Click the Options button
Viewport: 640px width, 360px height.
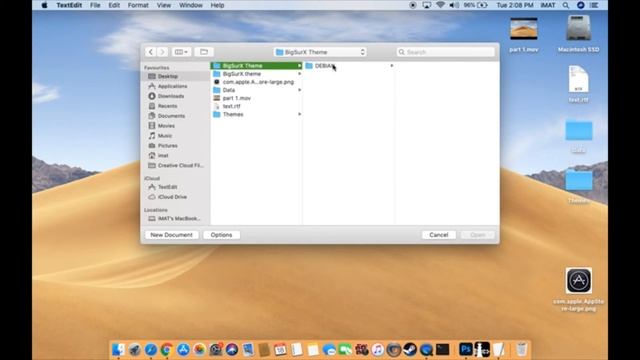pyautogui.click(x=222, y=235)
